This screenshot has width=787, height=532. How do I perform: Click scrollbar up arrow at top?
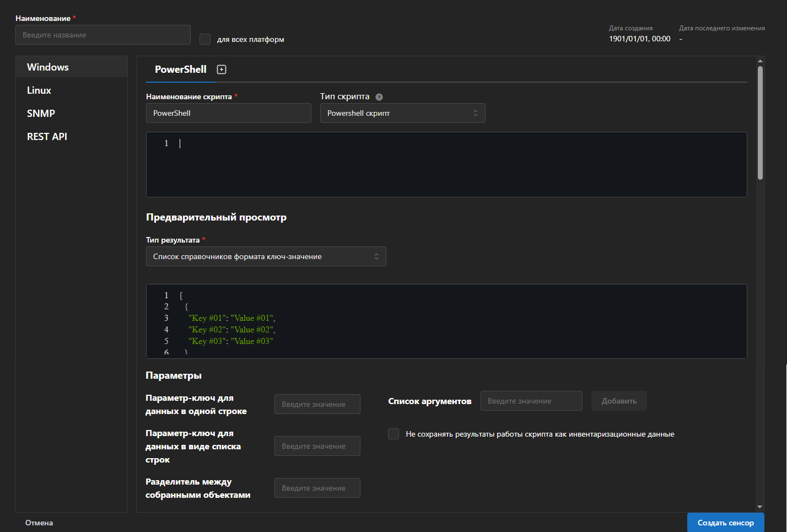click(x=760, y=61)
